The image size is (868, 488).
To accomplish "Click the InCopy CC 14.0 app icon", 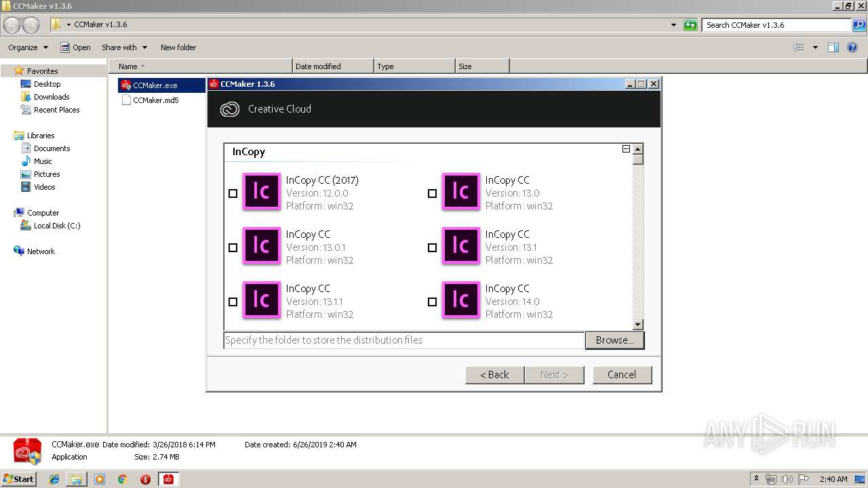I will point(460,300).
